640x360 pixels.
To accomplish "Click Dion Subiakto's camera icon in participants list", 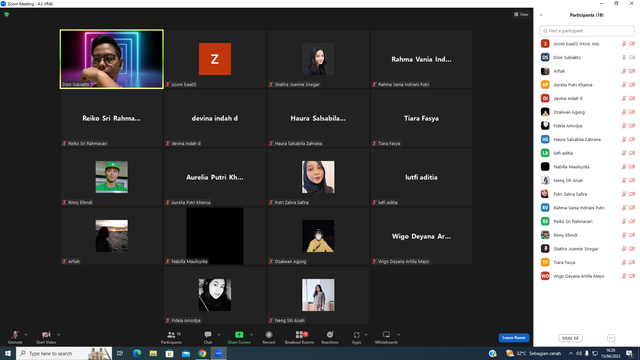I will pyautogui.click(x=632, y=58).
